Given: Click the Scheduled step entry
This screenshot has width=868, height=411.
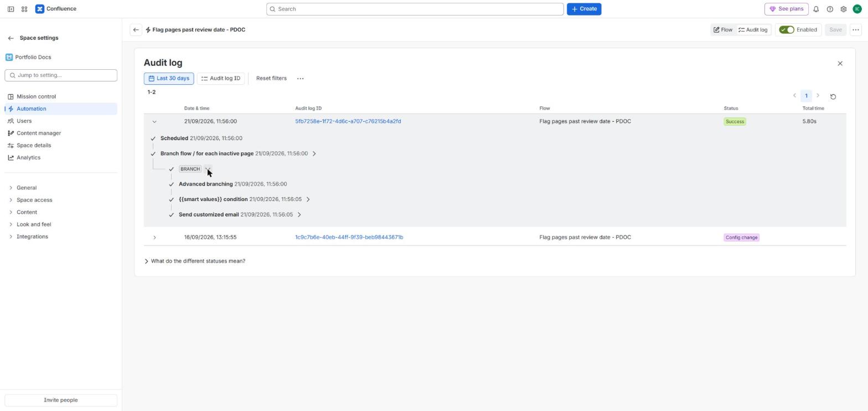Looking at the screenshot, I should coord(201,138).
